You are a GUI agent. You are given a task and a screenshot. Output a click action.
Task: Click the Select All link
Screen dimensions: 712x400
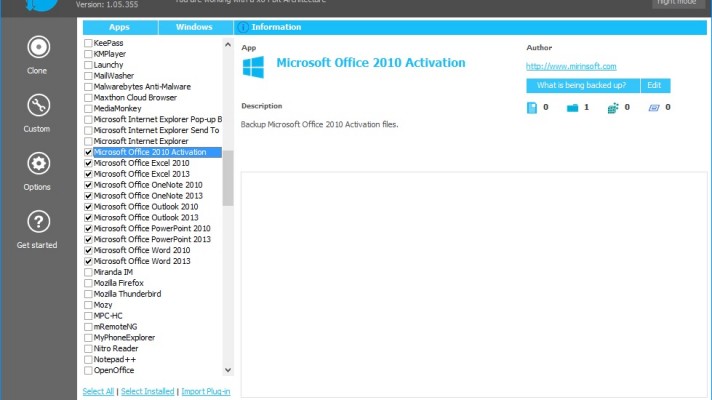[x=98, y=391]
